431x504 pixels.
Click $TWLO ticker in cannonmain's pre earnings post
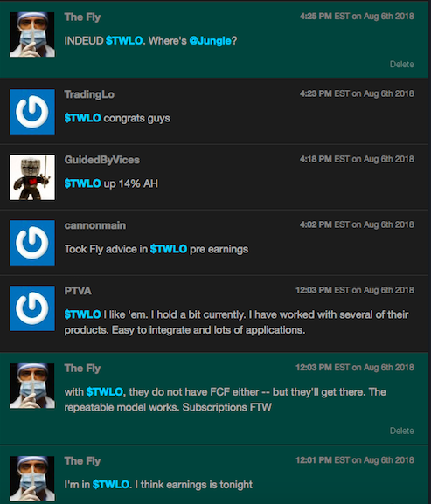(x=169, y=249)
